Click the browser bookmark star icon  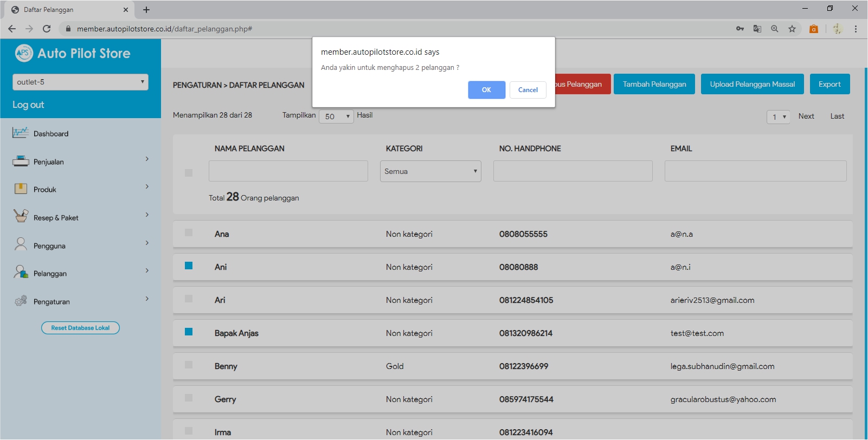click(792, 29)
